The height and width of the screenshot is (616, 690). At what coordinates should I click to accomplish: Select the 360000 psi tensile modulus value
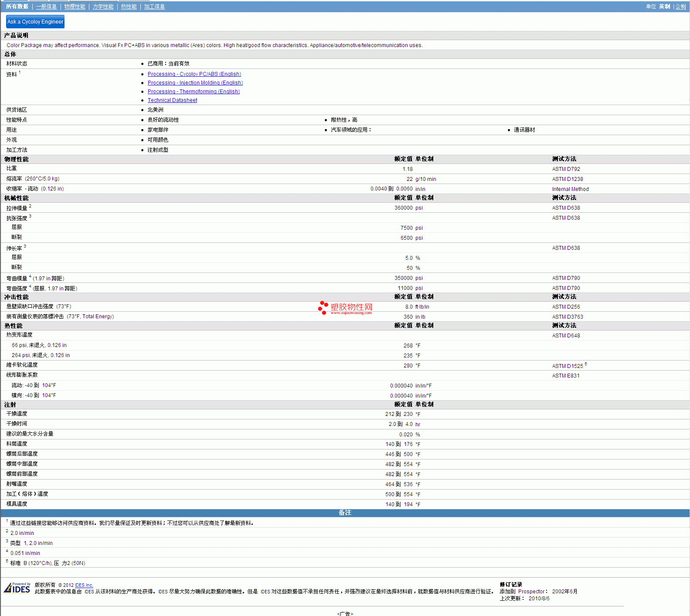point(408,208)
